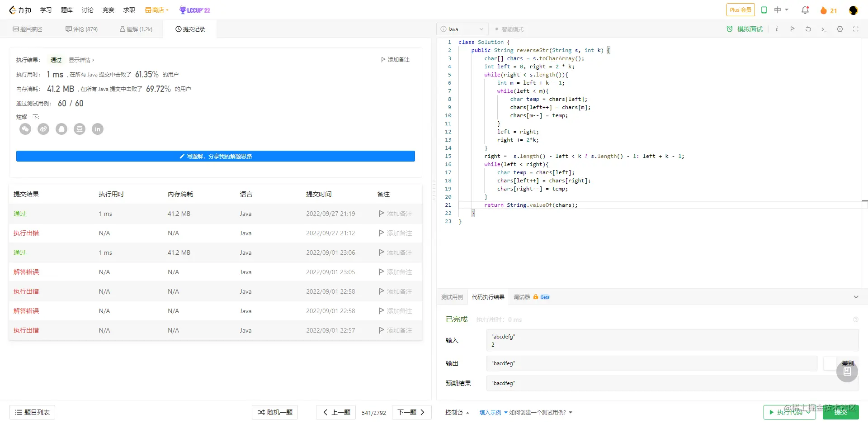The image size is (868, 424).
Task: Click code line 21 return statement
Action: [x=531, y=205]
